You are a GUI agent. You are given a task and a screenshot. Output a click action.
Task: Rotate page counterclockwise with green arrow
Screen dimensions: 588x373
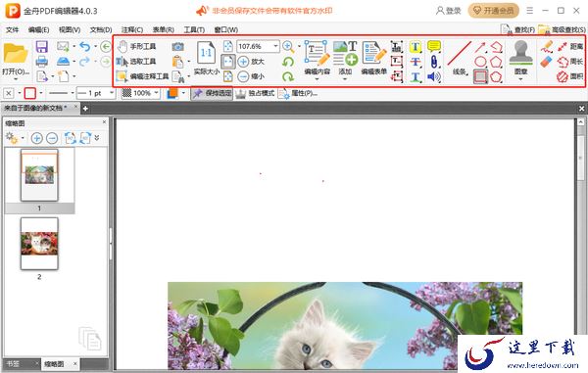tap(288, 62)
